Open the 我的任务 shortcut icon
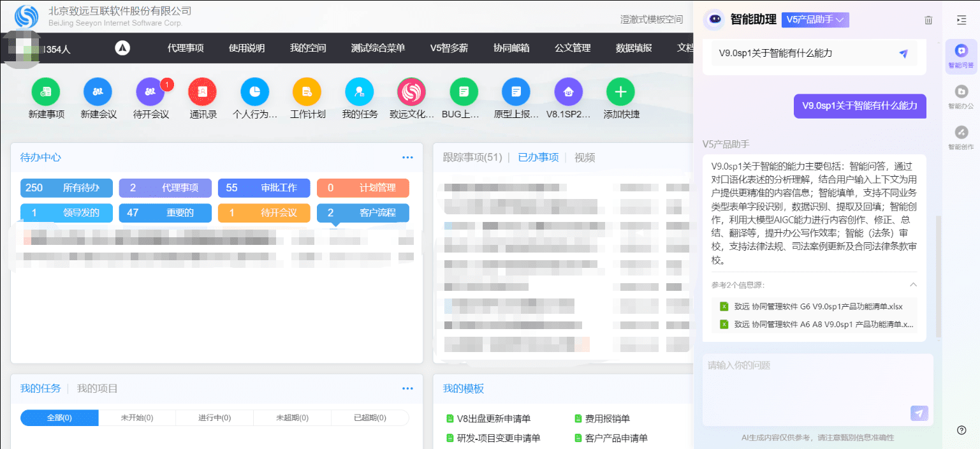980x449 pixels. click(360, 92)
